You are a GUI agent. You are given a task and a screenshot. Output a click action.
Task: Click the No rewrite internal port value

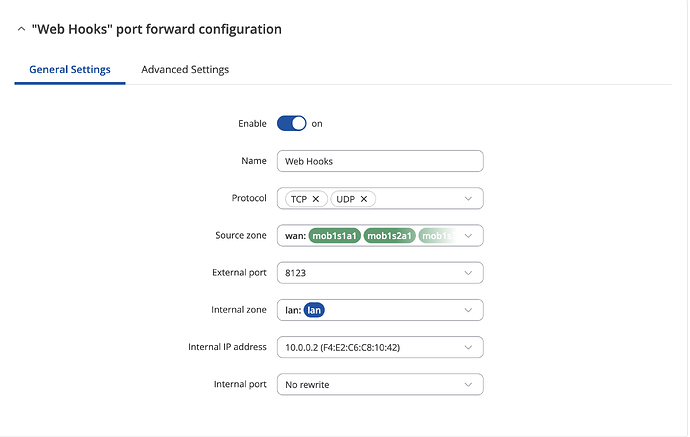307,385
